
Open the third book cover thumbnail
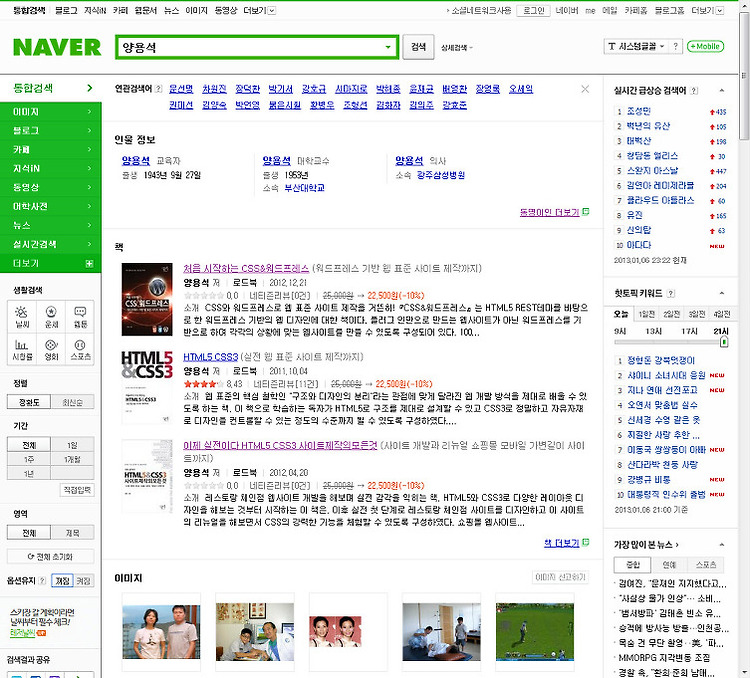(147, 476)
